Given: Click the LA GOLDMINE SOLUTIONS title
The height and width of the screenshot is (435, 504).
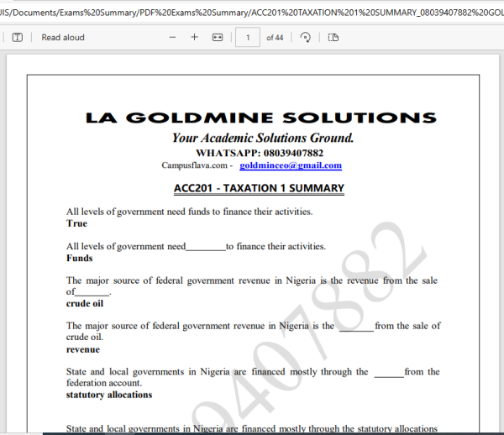Looking at the screenshot, I should (x=261, y=118).
